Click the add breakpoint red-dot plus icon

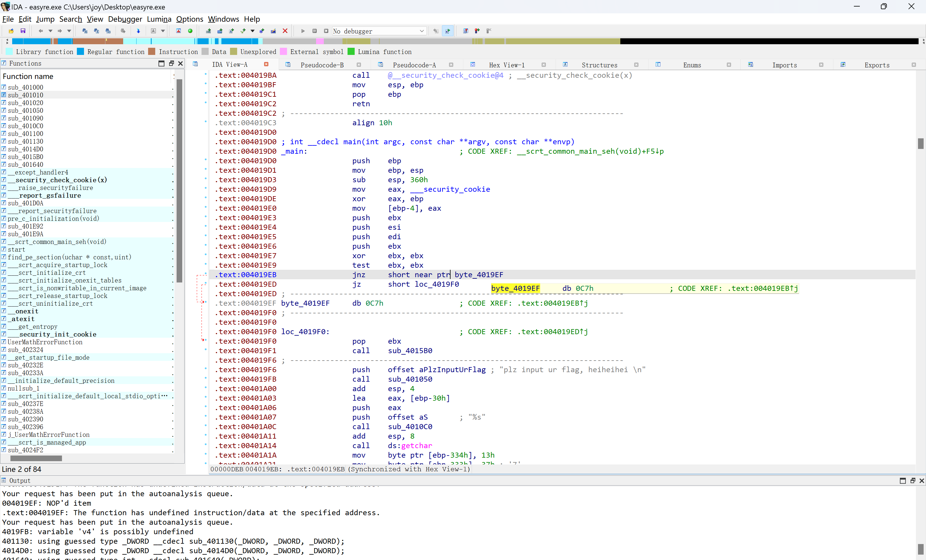click(477, 31)
